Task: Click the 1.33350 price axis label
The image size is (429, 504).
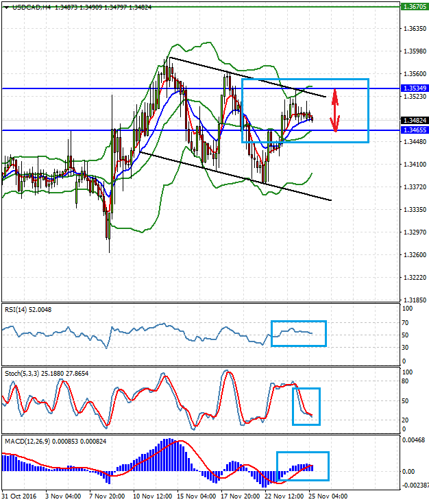Action: (415, 210)
